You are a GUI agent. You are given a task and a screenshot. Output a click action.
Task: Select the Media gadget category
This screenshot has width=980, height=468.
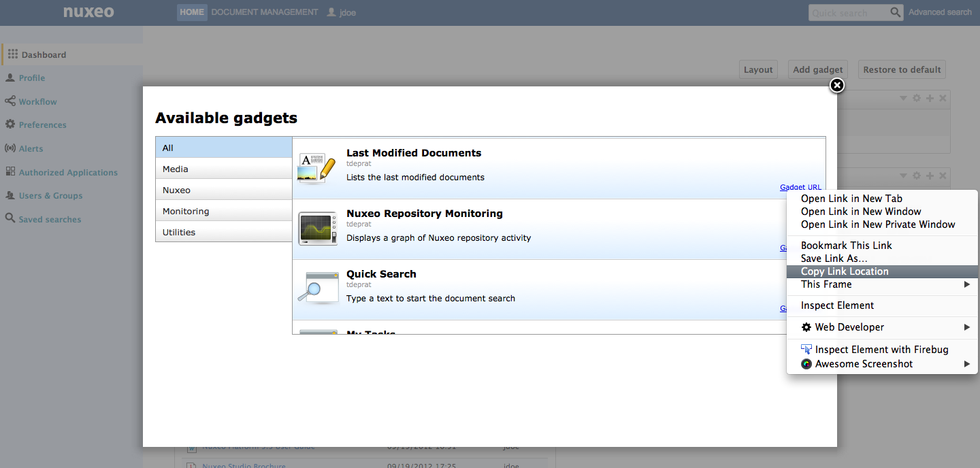224,169
